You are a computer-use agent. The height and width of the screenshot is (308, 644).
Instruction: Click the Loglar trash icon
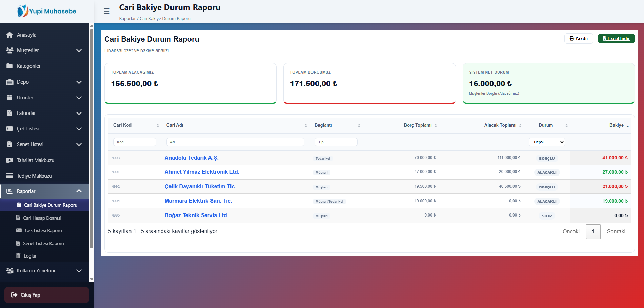coord(18,256)
